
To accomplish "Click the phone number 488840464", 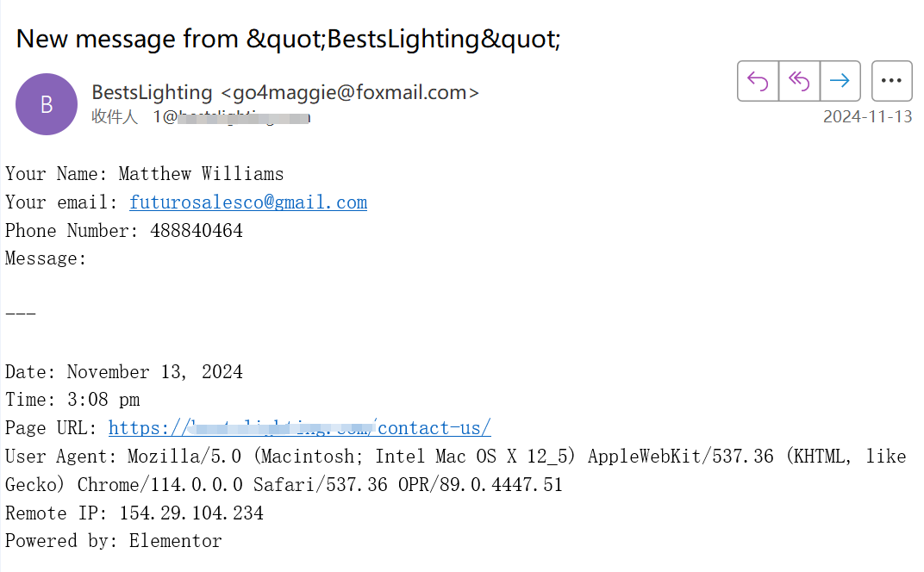I will (x=197, y=230).
